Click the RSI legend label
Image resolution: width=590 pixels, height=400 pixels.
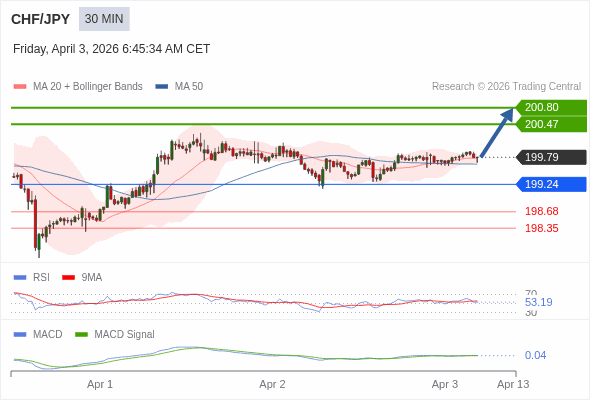(x=41, y=278)
